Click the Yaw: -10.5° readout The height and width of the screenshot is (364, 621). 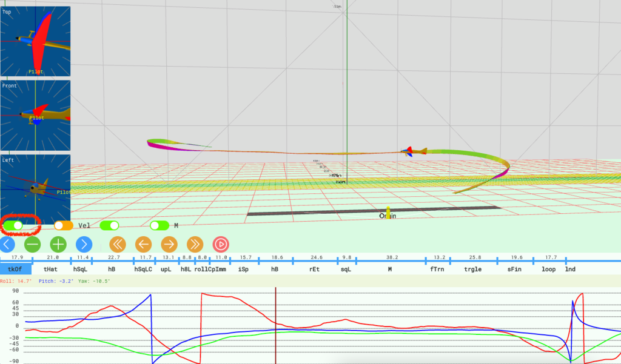coord(94,281)
